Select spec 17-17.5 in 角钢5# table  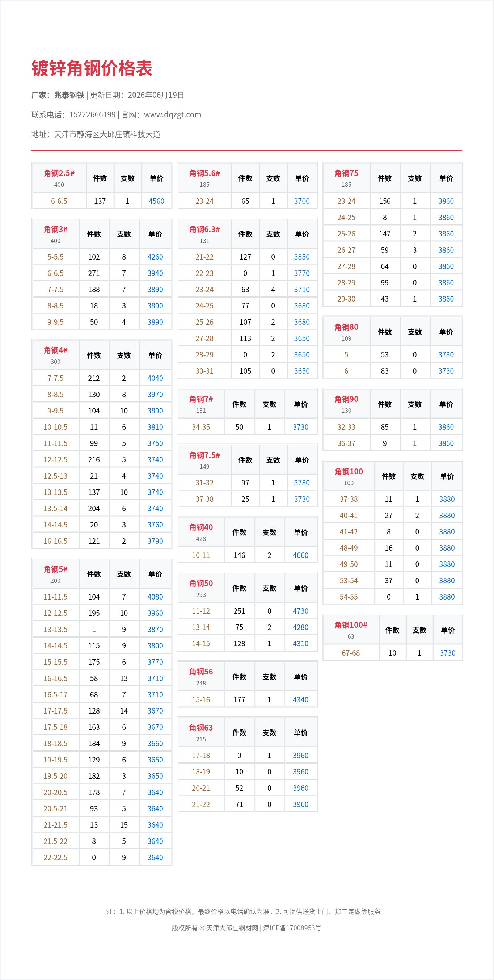click(x=55, y=711)
